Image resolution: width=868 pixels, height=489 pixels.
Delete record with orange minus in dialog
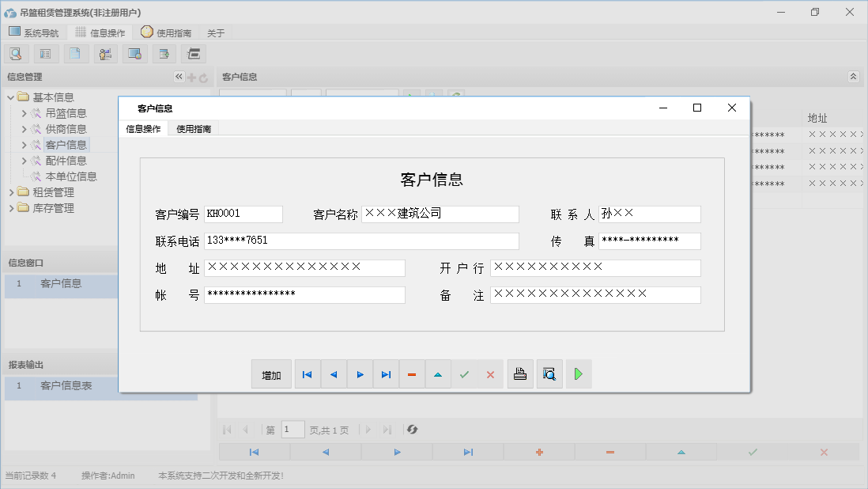[x=412, y=374]
